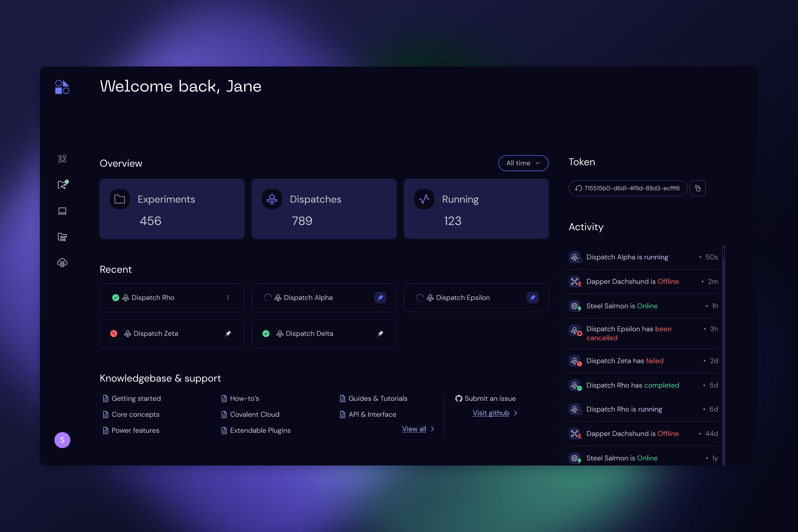
Task: Click the document icon next to Getting started
Action: click(x=106, y=398)
